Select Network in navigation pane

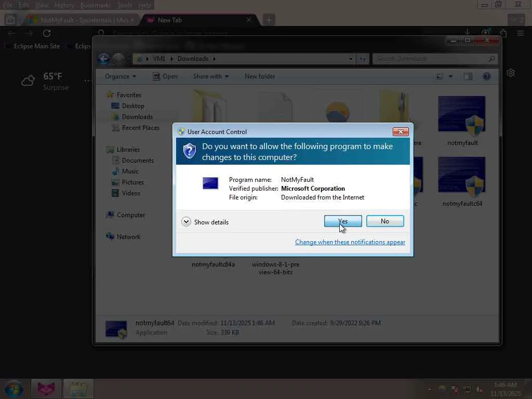128,237
